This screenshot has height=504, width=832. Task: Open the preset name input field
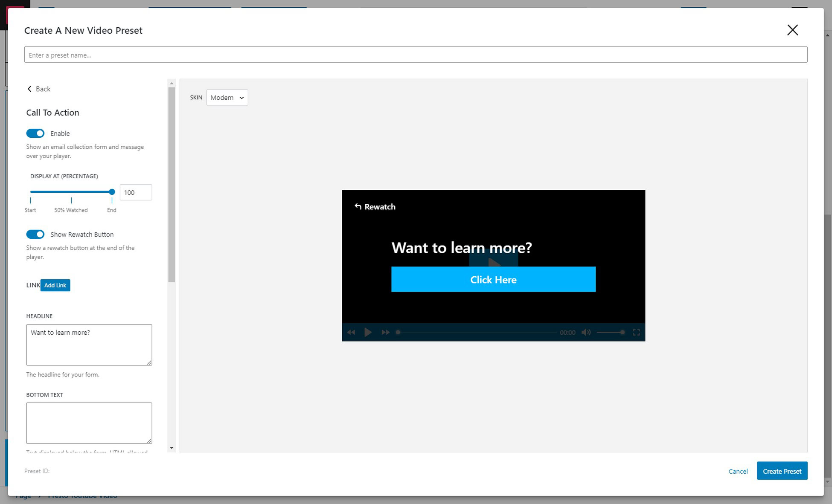pyautogui.click(x=416, y=55)
